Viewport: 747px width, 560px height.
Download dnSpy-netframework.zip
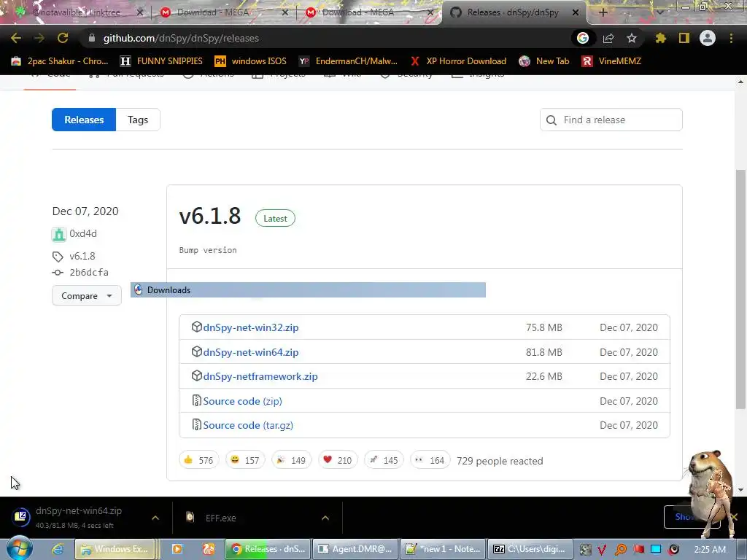point(260,376)
